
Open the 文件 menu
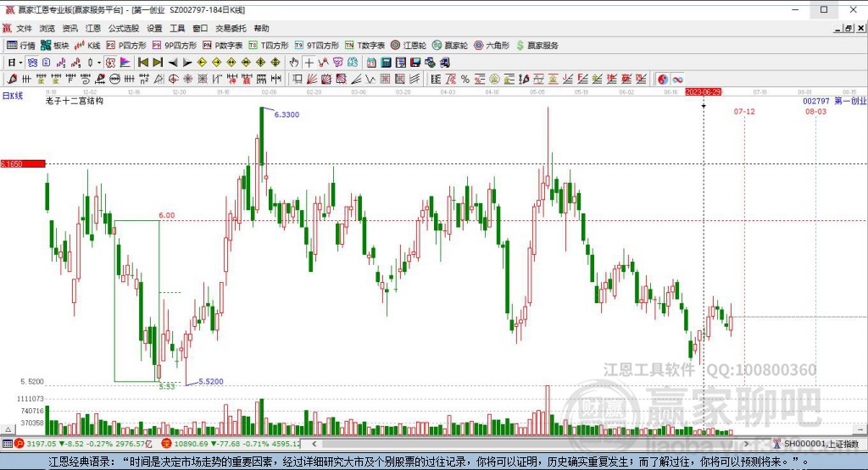(x=24, y=28)
